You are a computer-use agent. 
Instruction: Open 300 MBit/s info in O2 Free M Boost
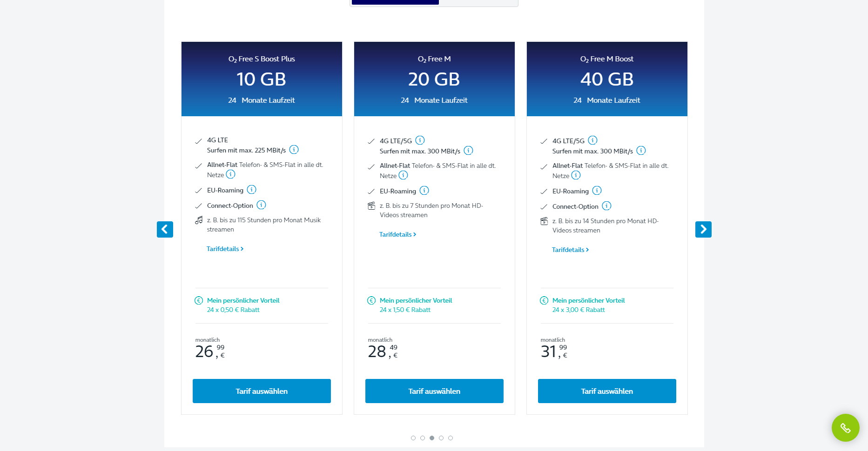tap(641, 151)
